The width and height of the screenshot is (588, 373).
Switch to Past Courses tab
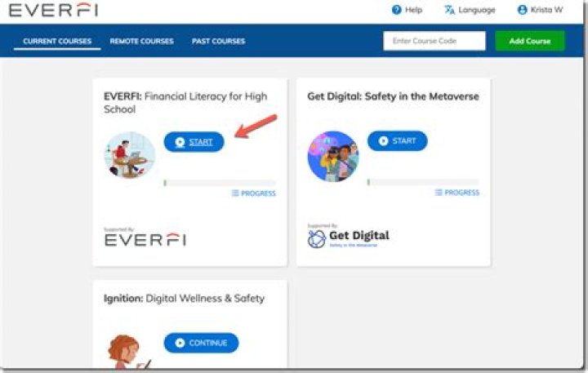[x=218, y=42]
